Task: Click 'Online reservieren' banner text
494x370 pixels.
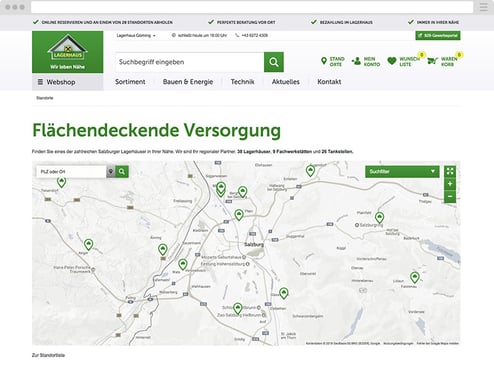Action: click(107, 22)
